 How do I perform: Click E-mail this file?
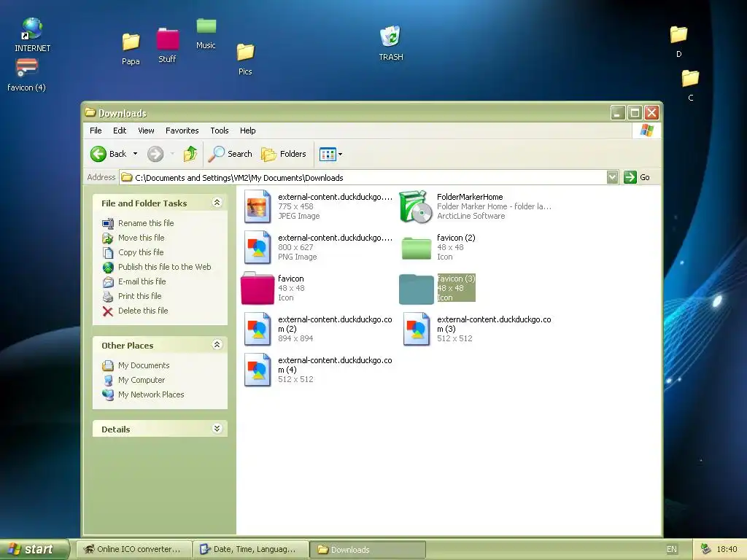click(x=142, y=281)
